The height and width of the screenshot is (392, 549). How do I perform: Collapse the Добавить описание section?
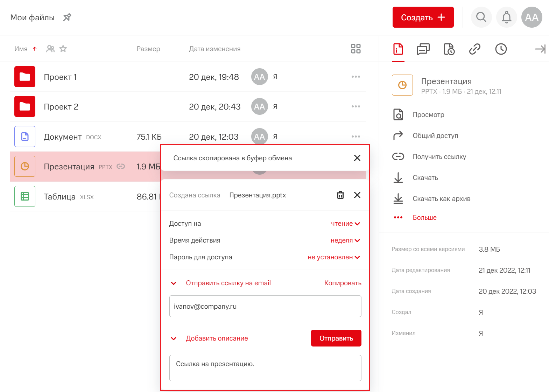coord(174,338)
